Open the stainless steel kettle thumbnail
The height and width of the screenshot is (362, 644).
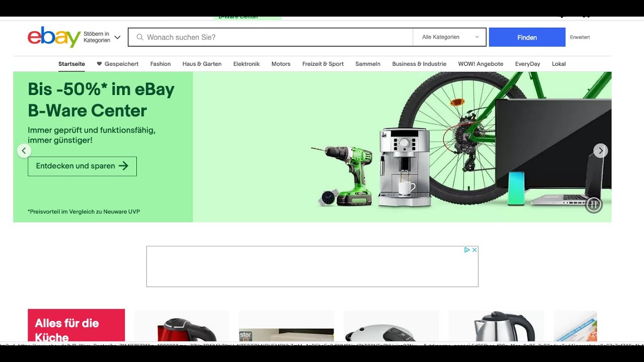coord(496,327)
